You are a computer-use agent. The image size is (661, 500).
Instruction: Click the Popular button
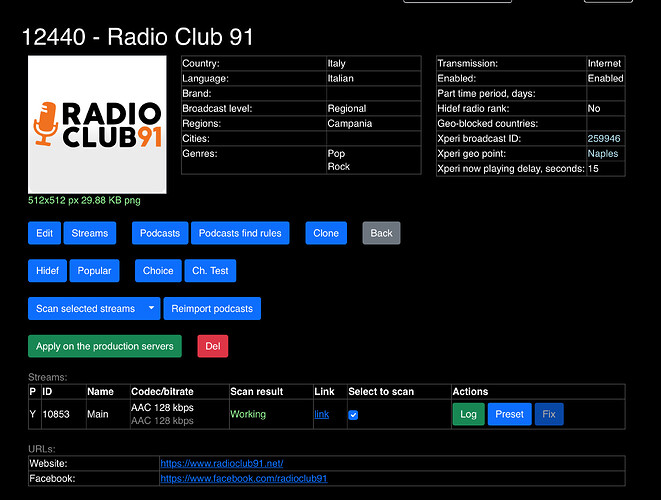pos(94,271)
